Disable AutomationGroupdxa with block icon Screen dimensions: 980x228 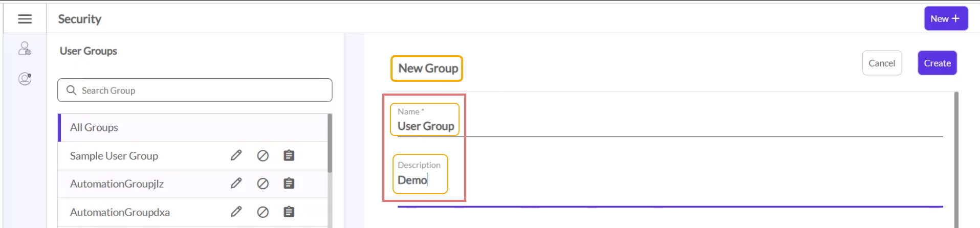pyautogui.click(x=263, y=212)
